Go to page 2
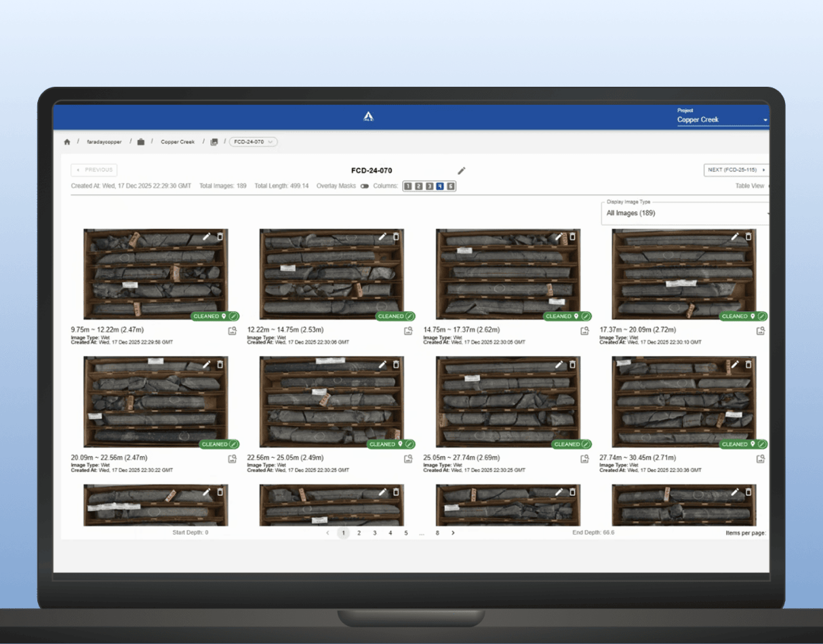823x644 pixels. (359, 533)
